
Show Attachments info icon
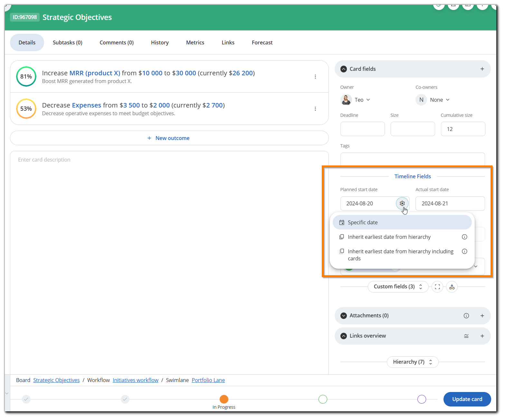pyautogui.click(x=466, y=316)
